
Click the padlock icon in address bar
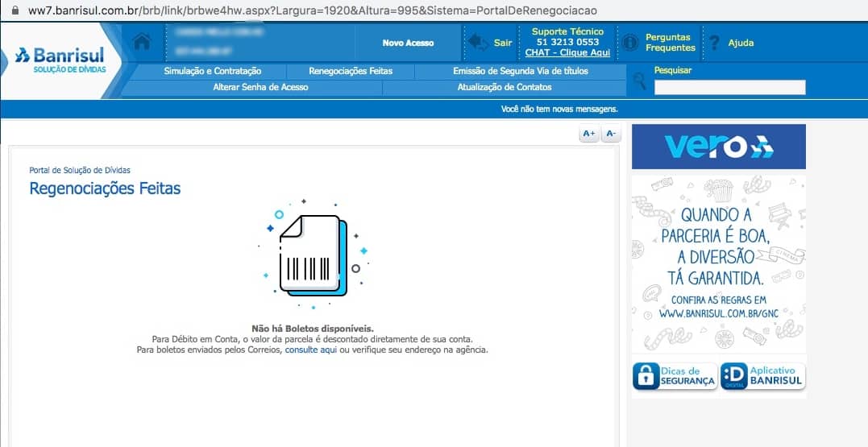[15, 10]
